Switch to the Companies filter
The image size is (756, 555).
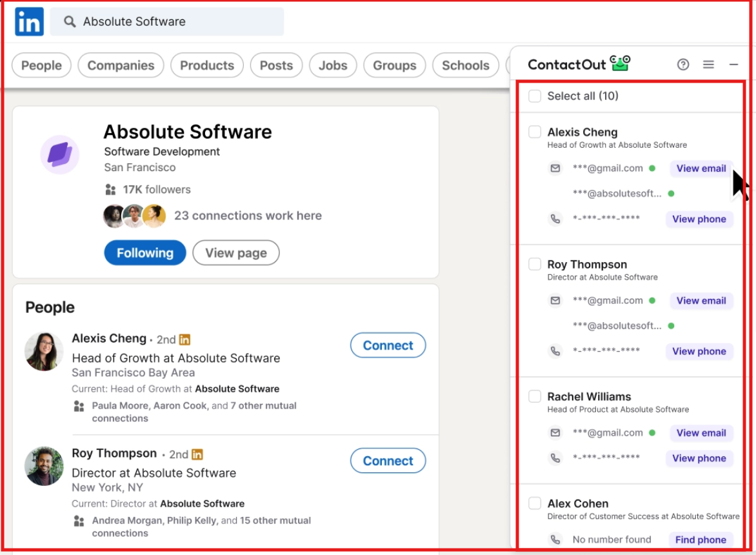pos(121,65)
